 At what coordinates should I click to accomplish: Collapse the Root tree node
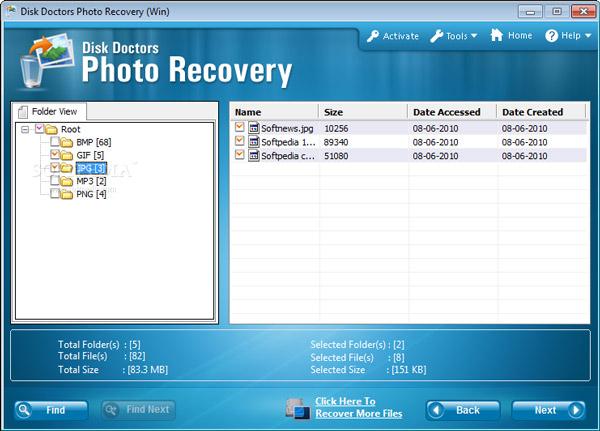[25, 129]
